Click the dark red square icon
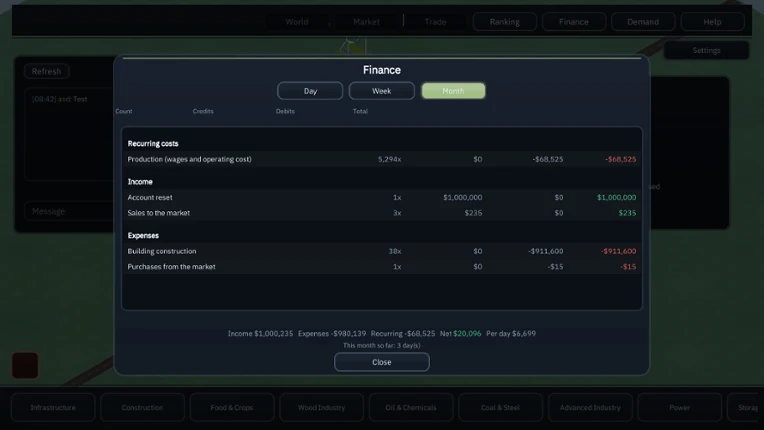This screenshot has height=430, width=764. (x=25, y=365)
